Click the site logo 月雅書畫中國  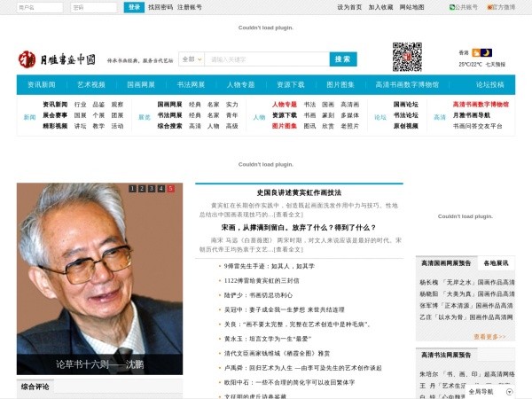click(x=57, y=59)
